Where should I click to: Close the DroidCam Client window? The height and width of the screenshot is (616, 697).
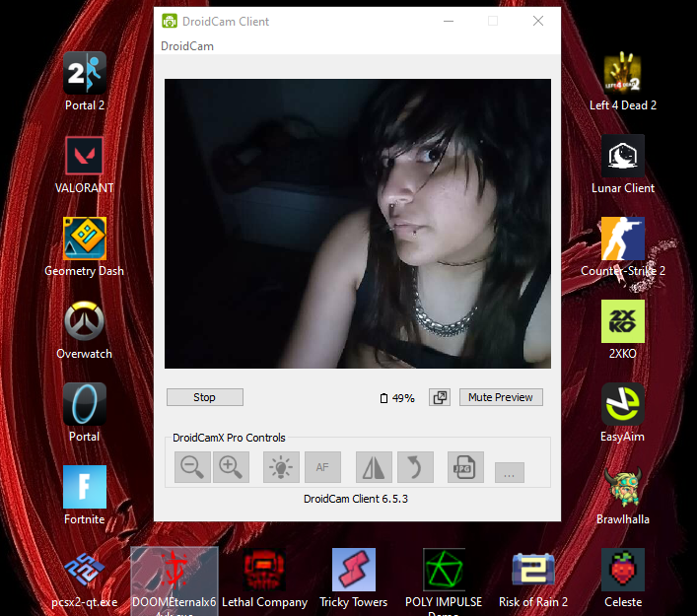[x=538, y=21]
